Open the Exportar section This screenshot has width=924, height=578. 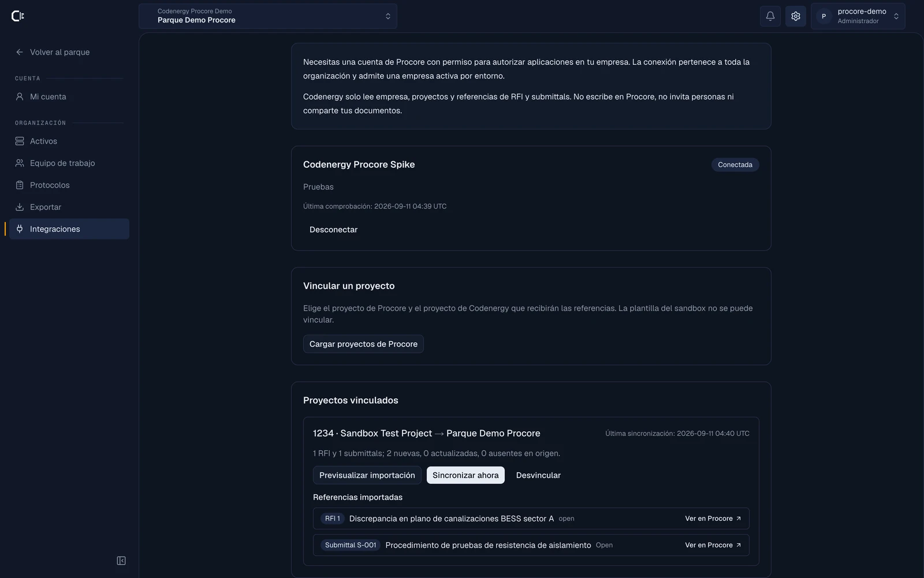pos(69,207)
